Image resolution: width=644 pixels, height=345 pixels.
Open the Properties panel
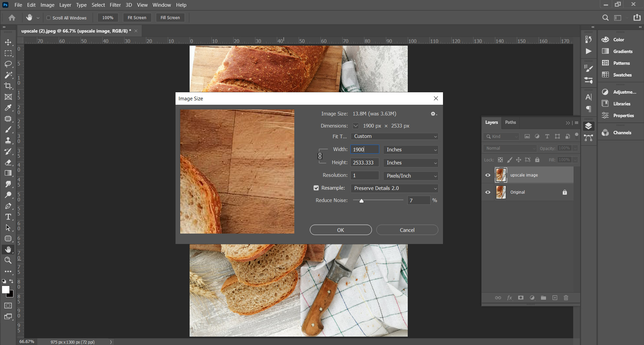pos(624,115)
